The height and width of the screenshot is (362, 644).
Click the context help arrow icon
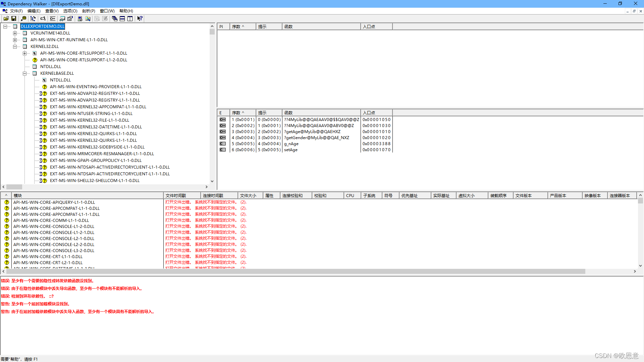[140, 18]
